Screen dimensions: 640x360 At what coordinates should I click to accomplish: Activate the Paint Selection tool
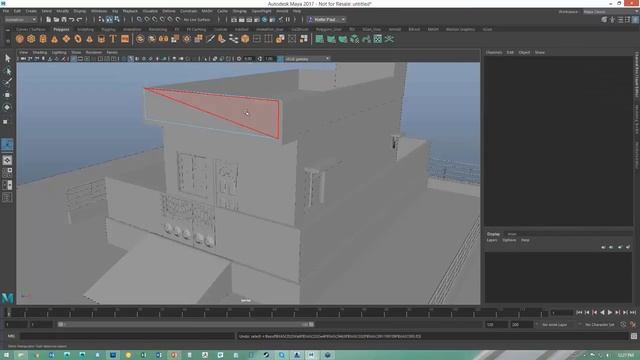pos(7,82)
